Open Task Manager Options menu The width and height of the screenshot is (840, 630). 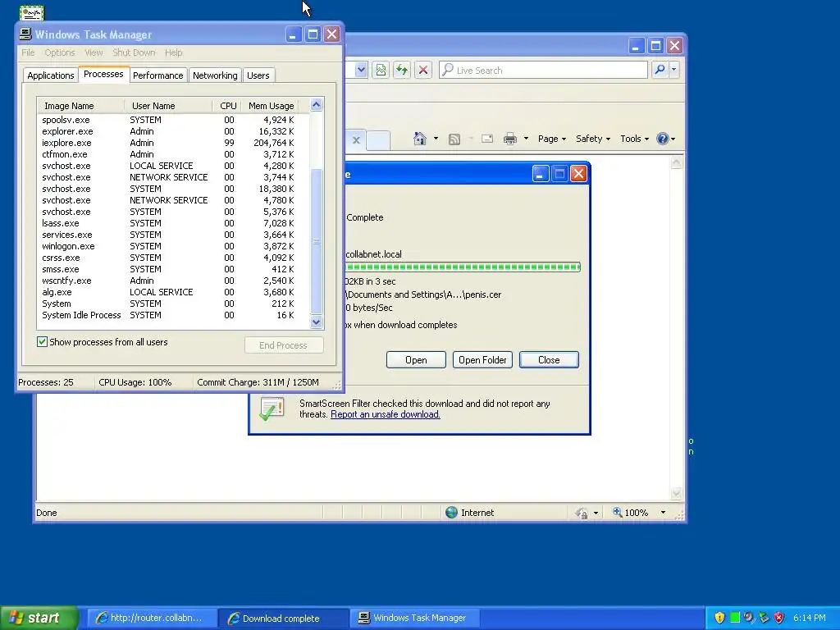point(59,52)
